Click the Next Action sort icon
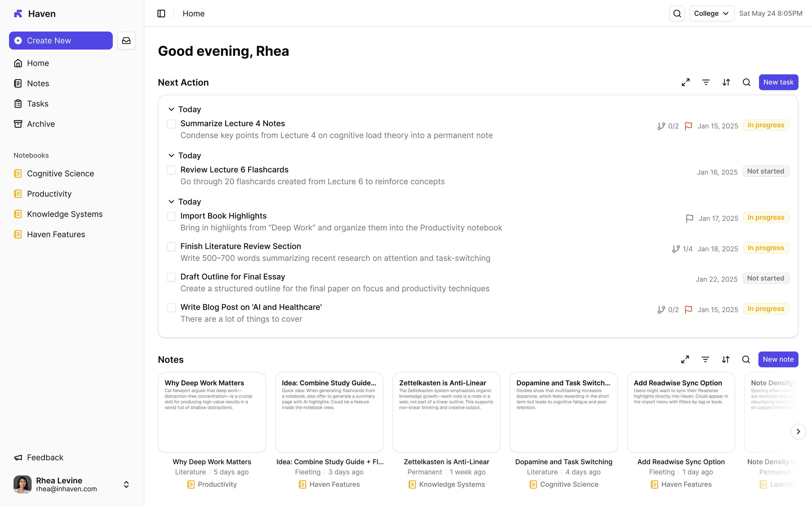Viewport: 812px width, 507px height. click(x=726, y=82)
